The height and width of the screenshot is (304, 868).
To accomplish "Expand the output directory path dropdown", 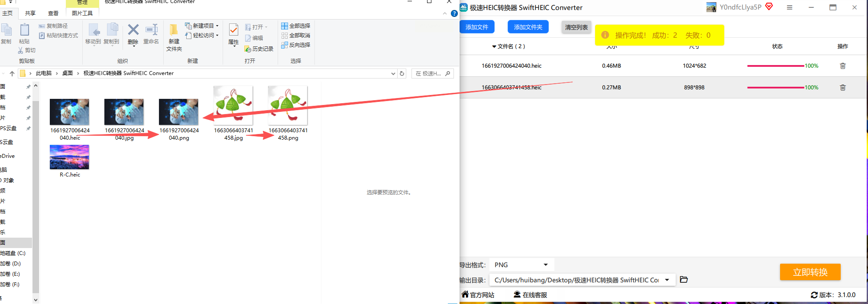I will coord(667,280).
